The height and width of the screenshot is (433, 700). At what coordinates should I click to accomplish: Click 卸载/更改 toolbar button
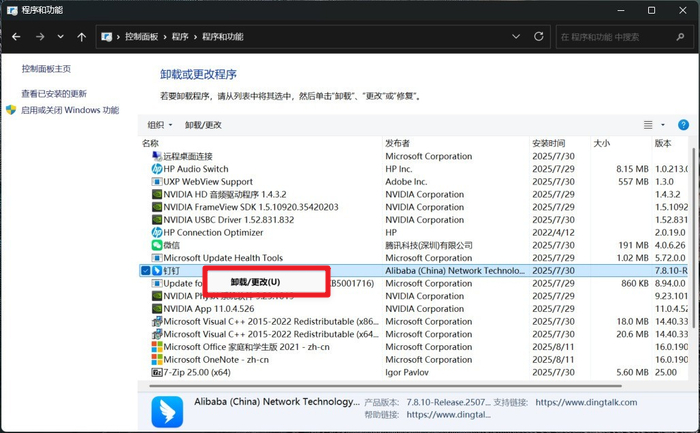(x=203, y=125)
